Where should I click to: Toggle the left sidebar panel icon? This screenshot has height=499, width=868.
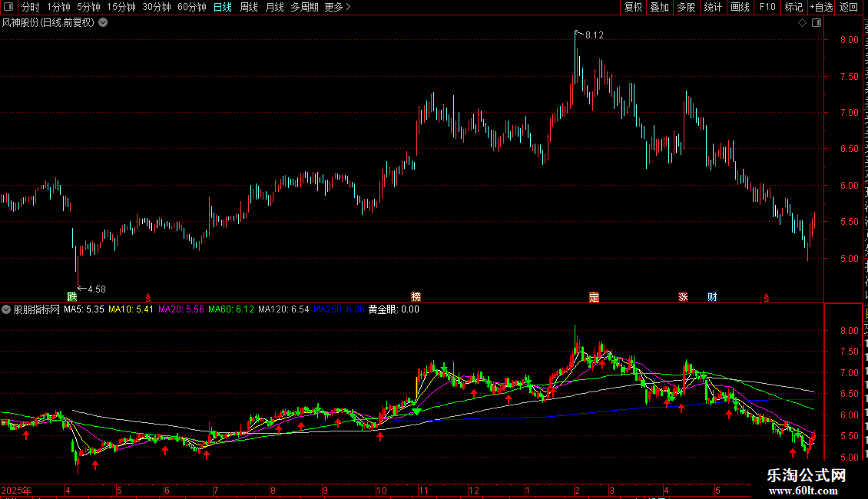(8, 7)
